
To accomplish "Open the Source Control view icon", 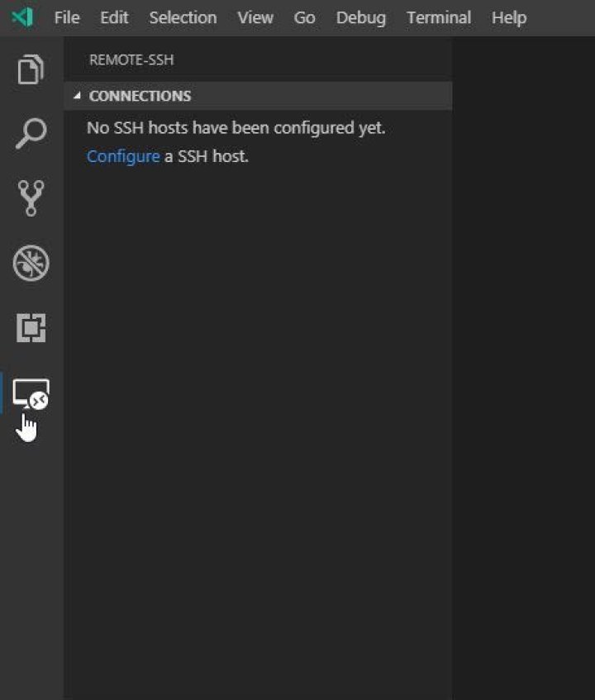I will tap(31, 198).
